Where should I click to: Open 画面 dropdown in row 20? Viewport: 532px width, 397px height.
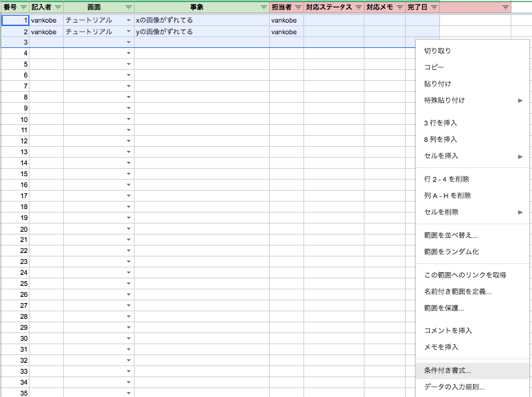[128, 229]
